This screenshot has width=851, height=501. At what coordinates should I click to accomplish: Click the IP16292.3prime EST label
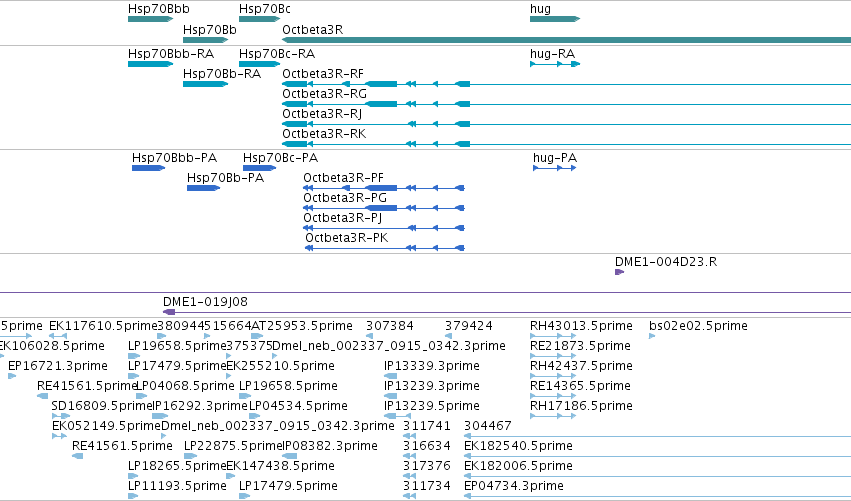201,406
